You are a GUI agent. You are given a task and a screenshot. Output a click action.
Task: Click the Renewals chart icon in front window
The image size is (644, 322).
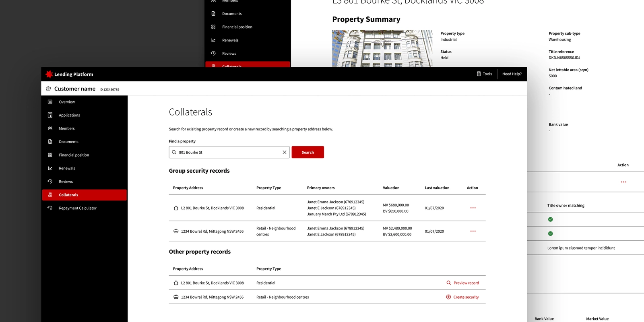pyautogui.click(x=50, y=168)
